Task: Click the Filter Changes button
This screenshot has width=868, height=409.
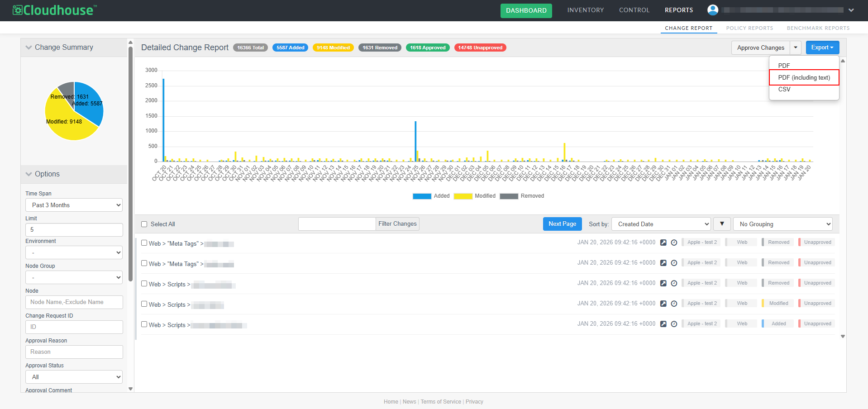Action: pyautogui.click(x=397, y=224)
